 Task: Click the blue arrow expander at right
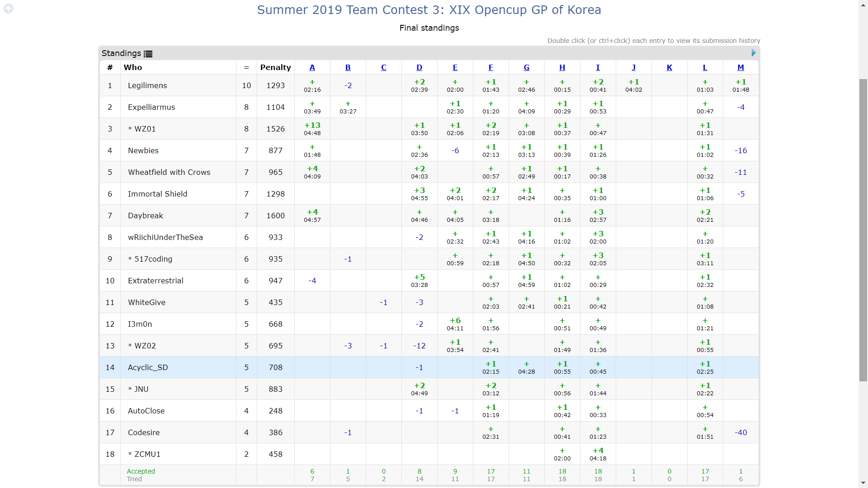(x=753, y=53)
